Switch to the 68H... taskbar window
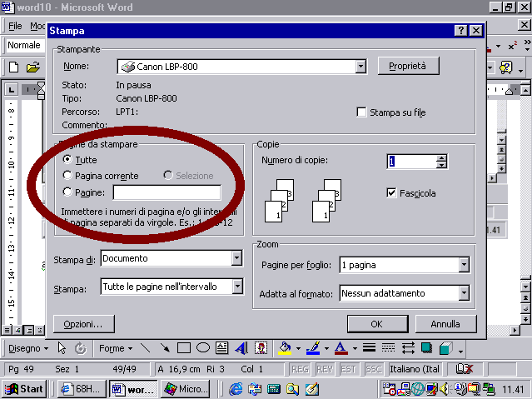The image size is (532, 399). pos(81,389)
